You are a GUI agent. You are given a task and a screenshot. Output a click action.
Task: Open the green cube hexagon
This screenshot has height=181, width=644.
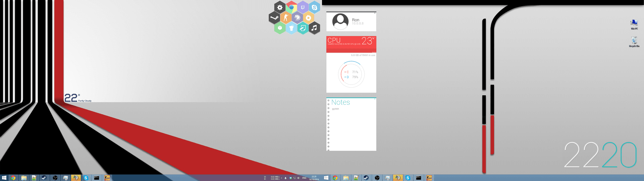click(x=280, y=28)
